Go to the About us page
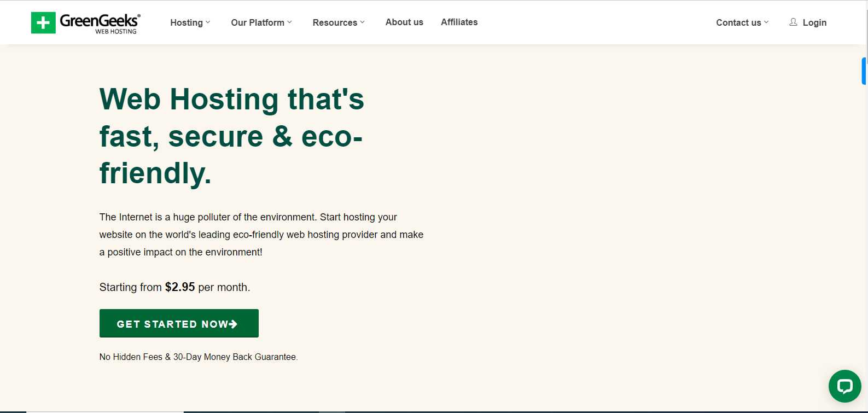 [404, 22]
